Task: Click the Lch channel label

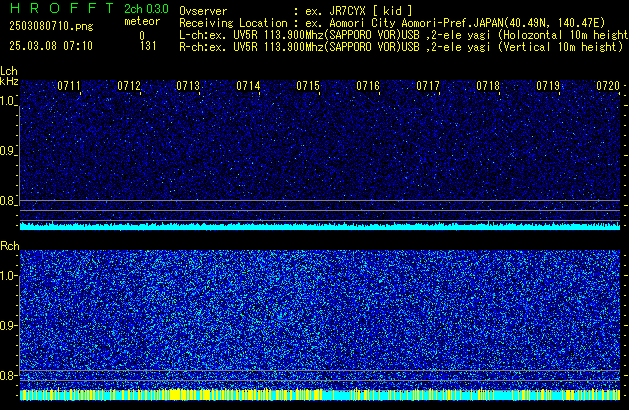Action: pyautogui.click(x=9, y=71)
